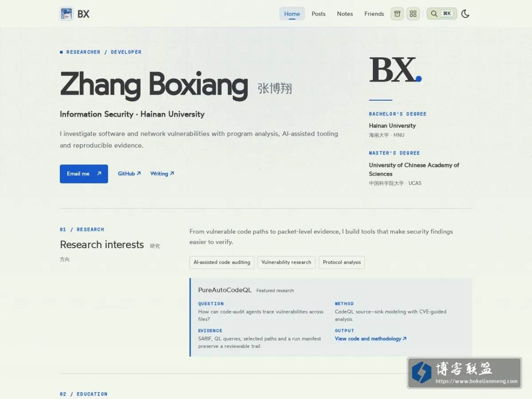The image size is (532, 399).
Task: Open the Notes nav item
Action: 345,14
